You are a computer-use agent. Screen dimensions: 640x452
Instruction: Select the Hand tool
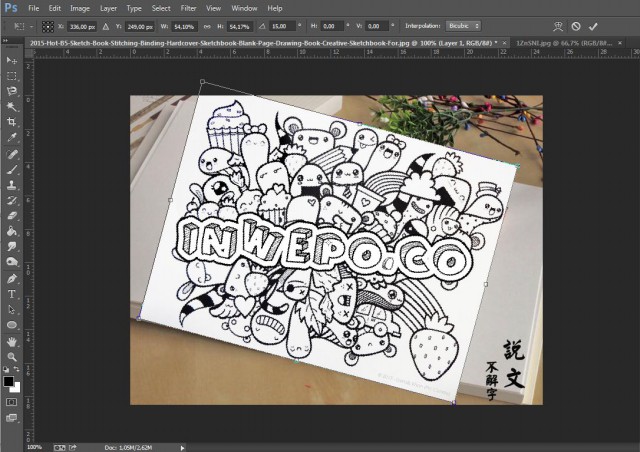click(x=12, y=341)
